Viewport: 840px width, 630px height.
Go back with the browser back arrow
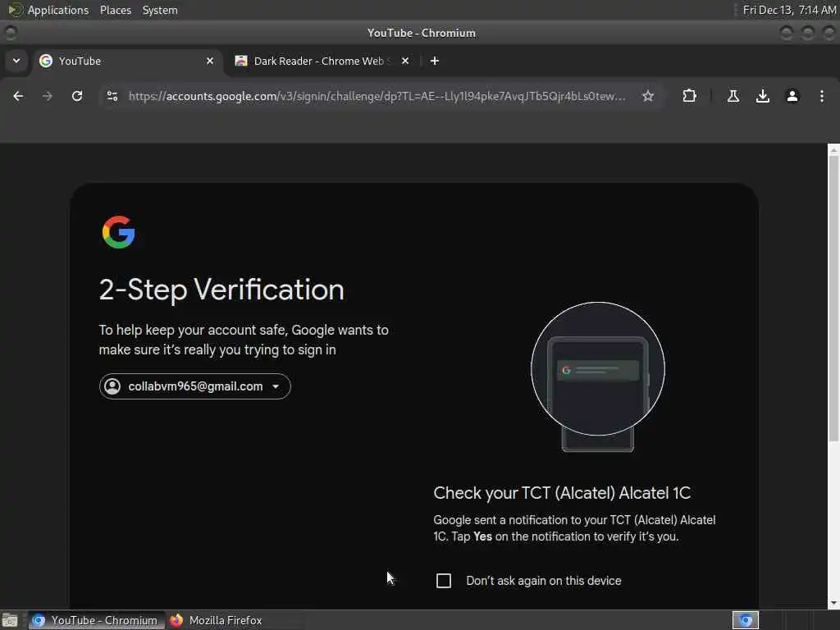[18, 96]
